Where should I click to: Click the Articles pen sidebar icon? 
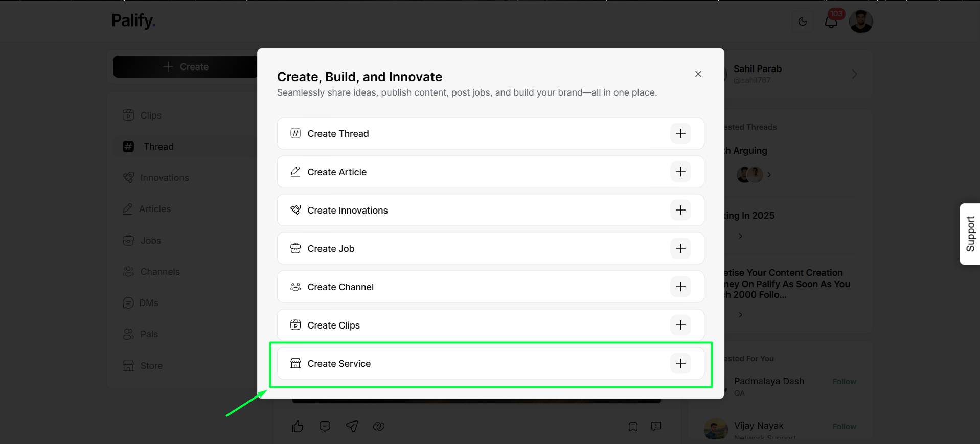(128, 208)
